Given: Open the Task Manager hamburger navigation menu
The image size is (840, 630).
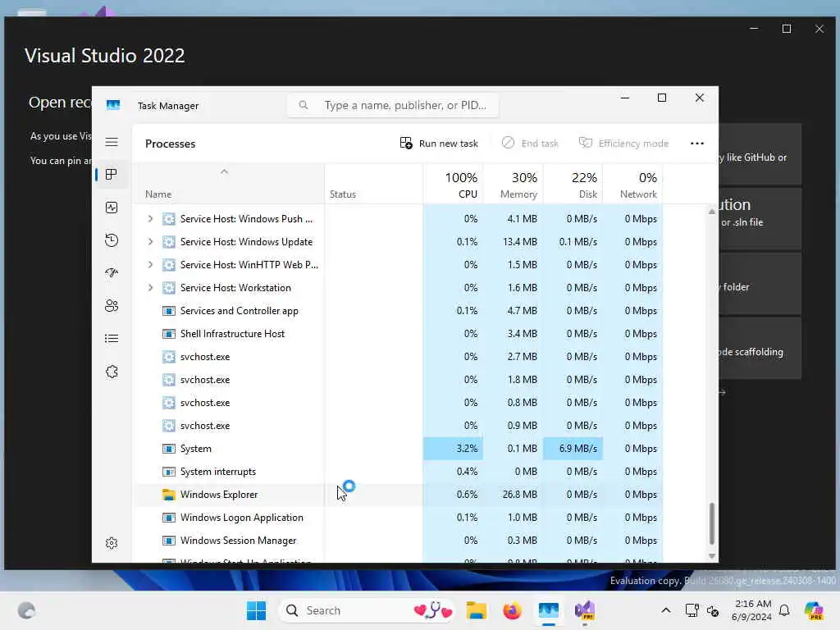Looking at the screenshot, I should pyautogui.click(x=112, y=142).
